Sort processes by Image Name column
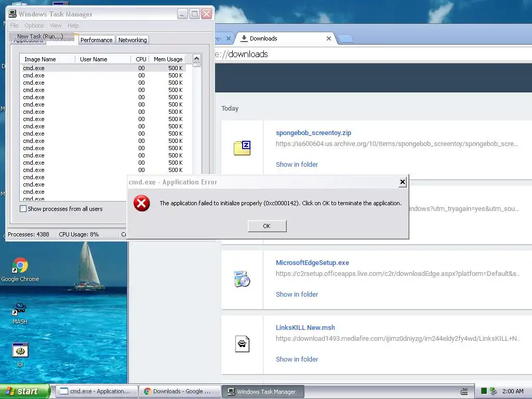 pos(47,59)
